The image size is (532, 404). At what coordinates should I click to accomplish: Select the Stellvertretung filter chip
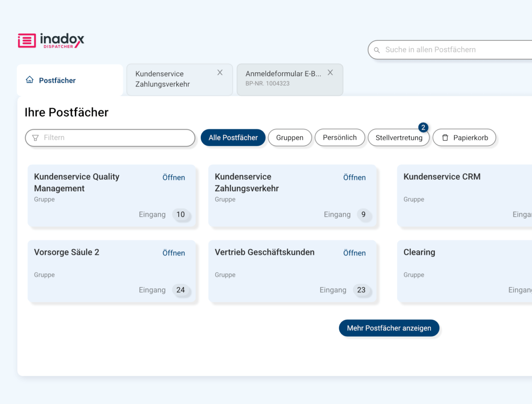[x=399, y=138]
